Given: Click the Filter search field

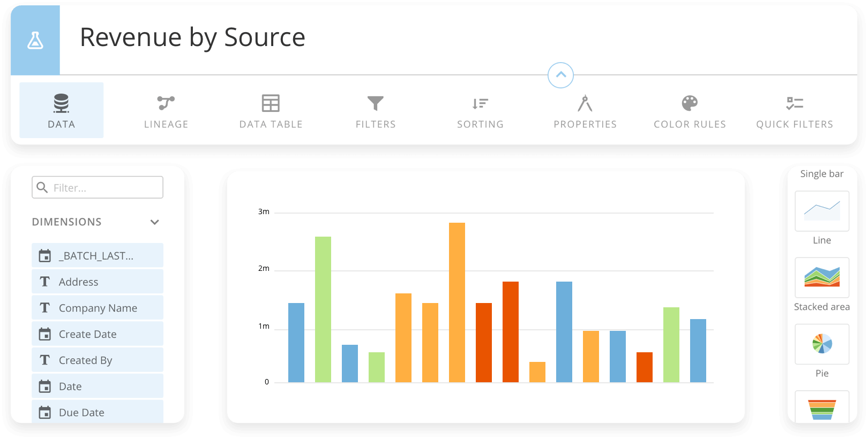Looking at the screenshot, I should [98, 188].
